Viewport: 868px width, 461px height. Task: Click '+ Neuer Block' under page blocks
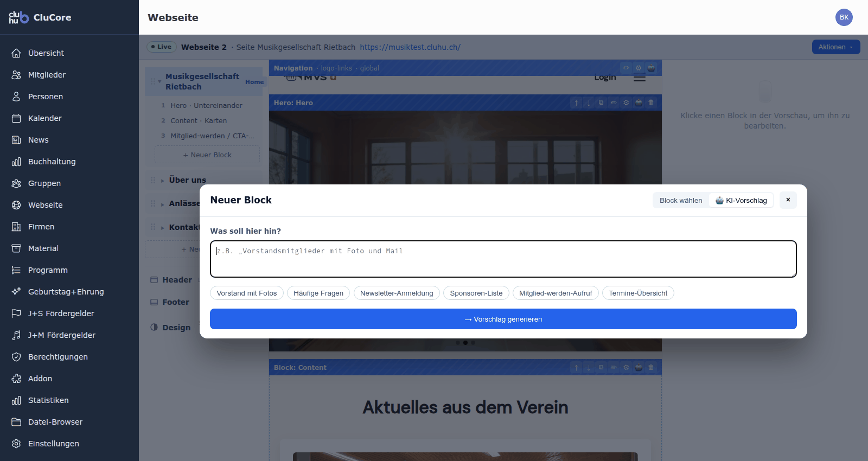pyautogui.click(x=207, y=155)
